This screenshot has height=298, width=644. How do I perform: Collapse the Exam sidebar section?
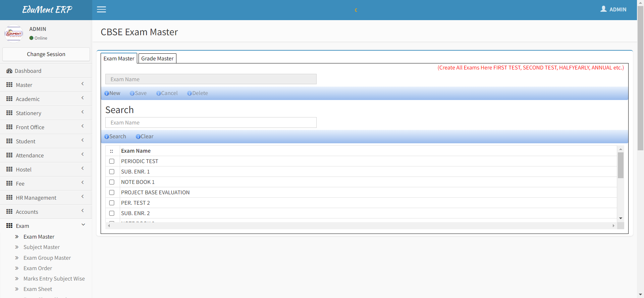(x=83, y=225)
